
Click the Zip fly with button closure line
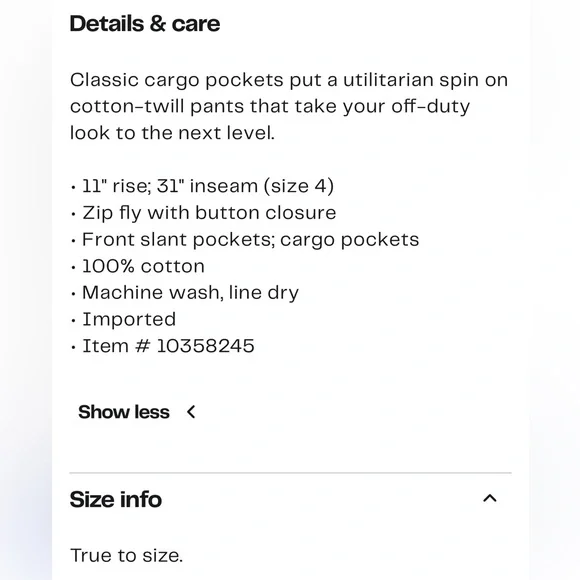tap(209, 213)
